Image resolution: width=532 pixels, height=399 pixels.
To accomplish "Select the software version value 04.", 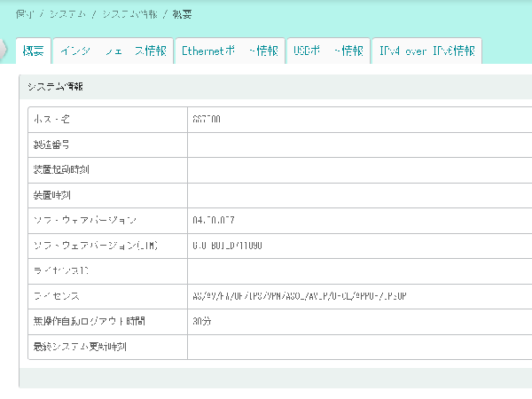I will tap(214, 220).
